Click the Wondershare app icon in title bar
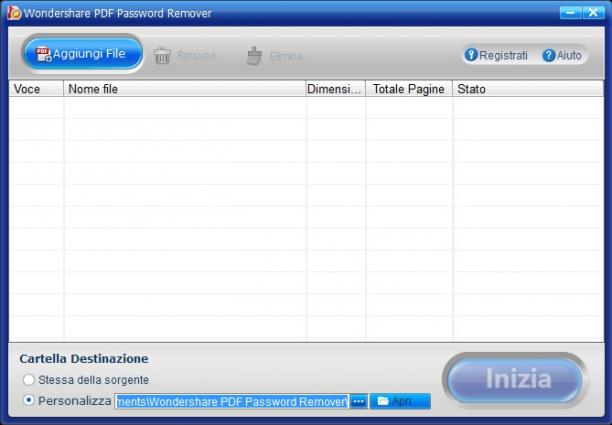Viewport: 612px width, 425px height. point(14,12)
